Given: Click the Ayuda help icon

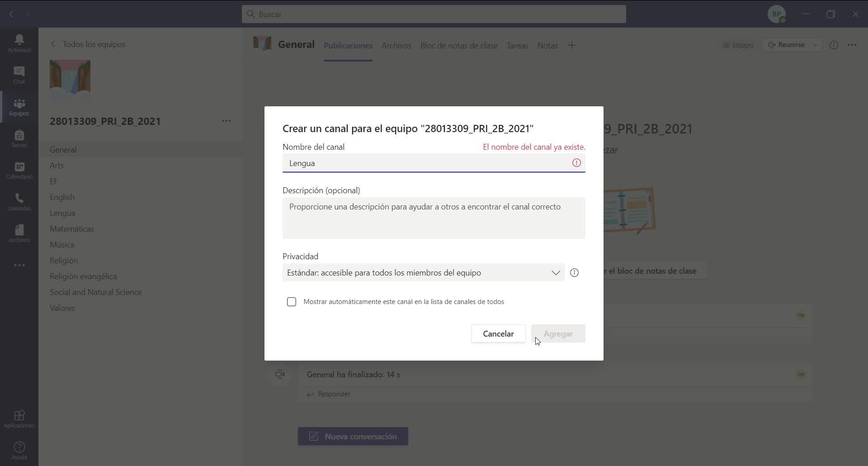Looking at the screenshot, I should [x=19, y=451].
